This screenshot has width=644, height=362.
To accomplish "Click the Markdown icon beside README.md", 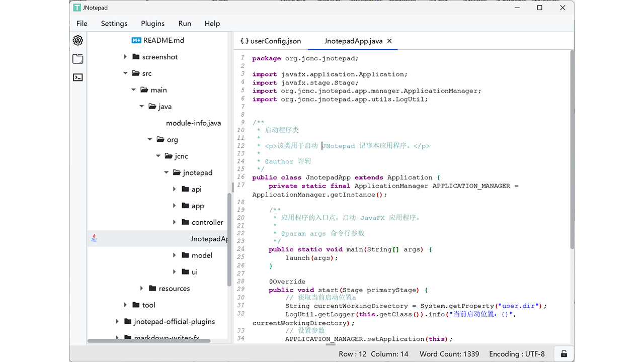I will (x=135, y=40).
